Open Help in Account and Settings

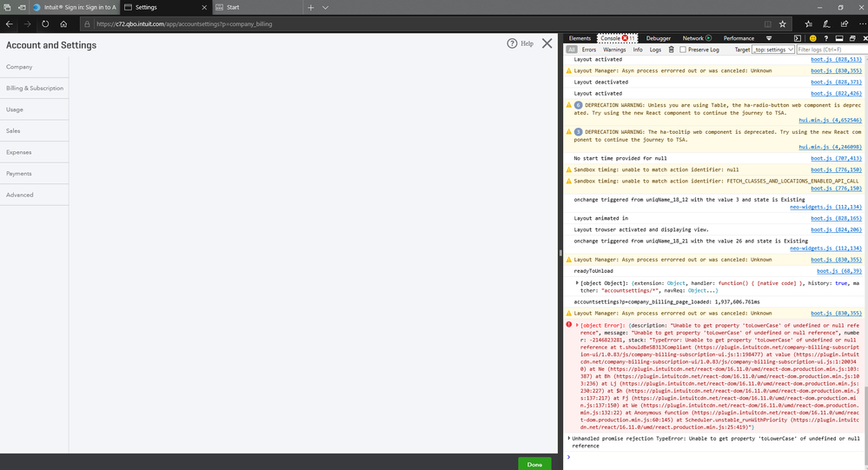pyautogui.click(x=520, y=43)
